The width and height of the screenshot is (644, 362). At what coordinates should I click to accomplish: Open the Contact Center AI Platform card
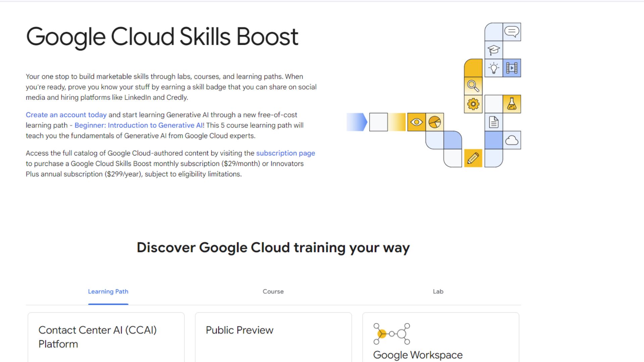(106, 337)
